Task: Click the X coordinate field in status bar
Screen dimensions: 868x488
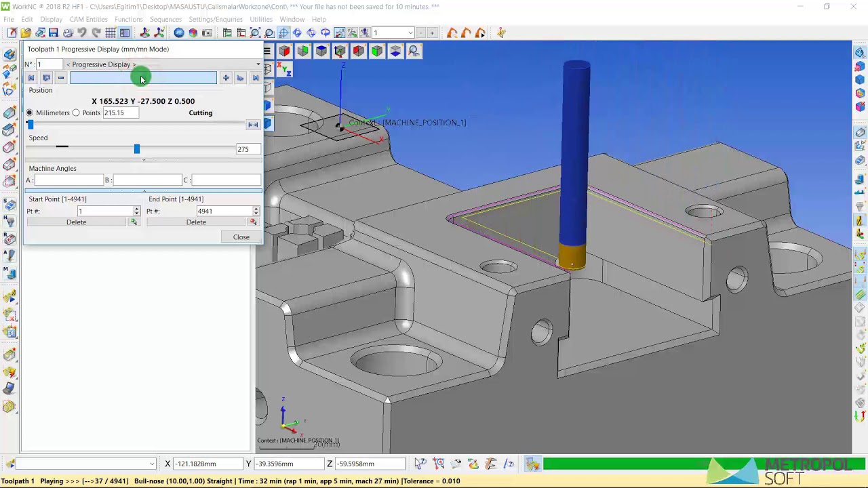Action: pos(208,464)
